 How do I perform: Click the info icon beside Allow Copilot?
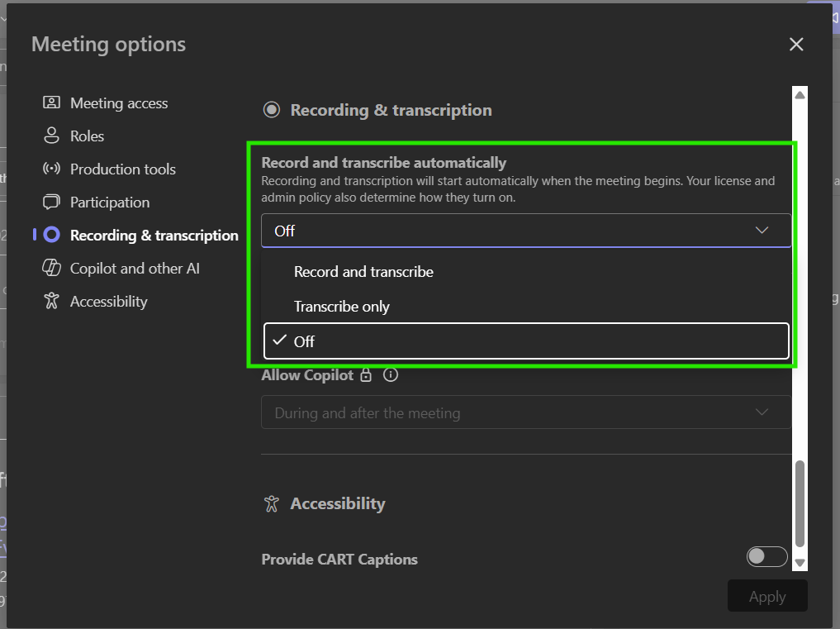(x=391, y=374)
